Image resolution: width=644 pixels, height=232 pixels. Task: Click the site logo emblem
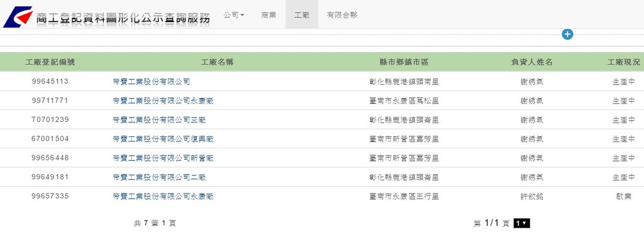pyautogui.click(x=18, y=17)
